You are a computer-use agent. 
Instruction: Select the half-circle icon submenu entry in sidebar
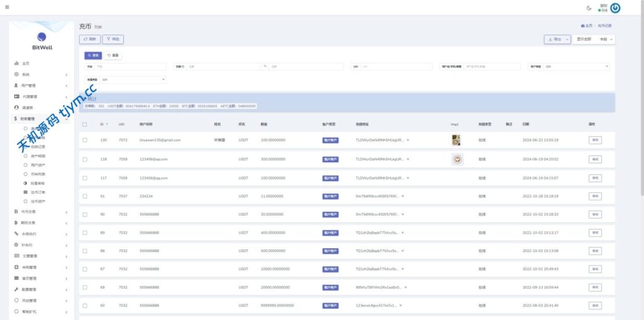click(x=34, y=182)
